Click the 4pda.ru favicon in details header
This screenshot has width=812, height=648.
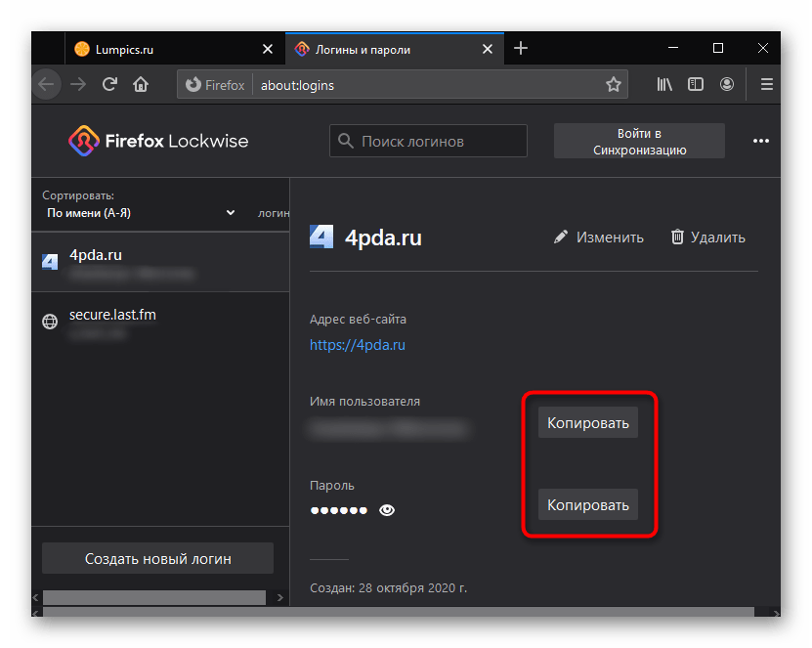[x=321, y=238]
